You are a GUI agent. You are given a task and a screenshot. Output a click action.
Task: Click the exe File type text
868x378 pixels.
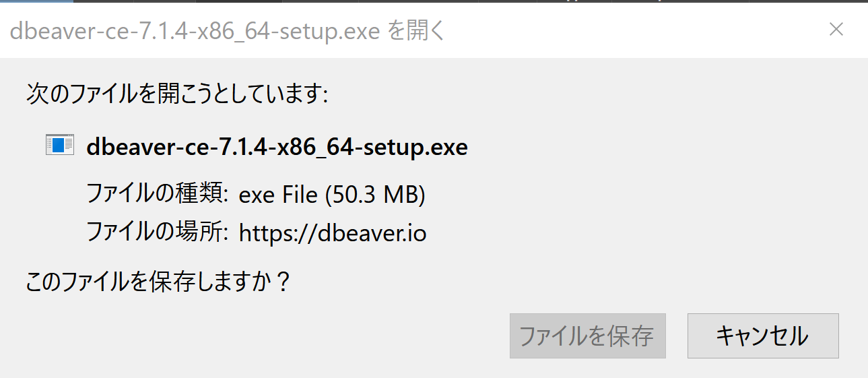click(x=279, y=195)
